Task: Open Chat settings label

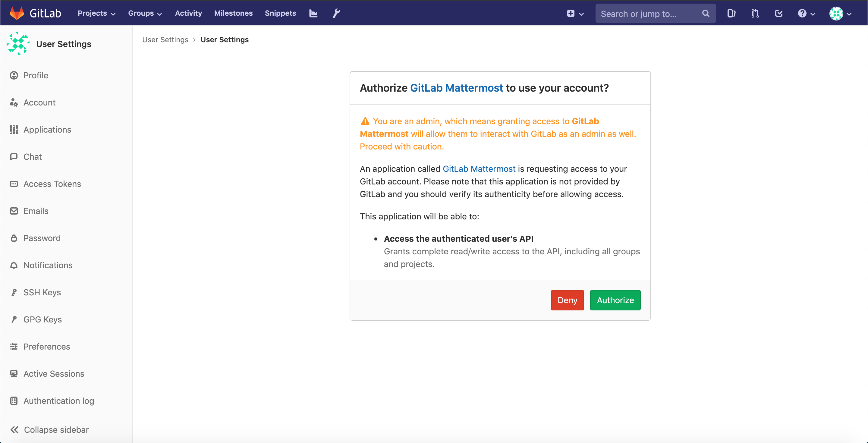Action: tap(33, 157)
